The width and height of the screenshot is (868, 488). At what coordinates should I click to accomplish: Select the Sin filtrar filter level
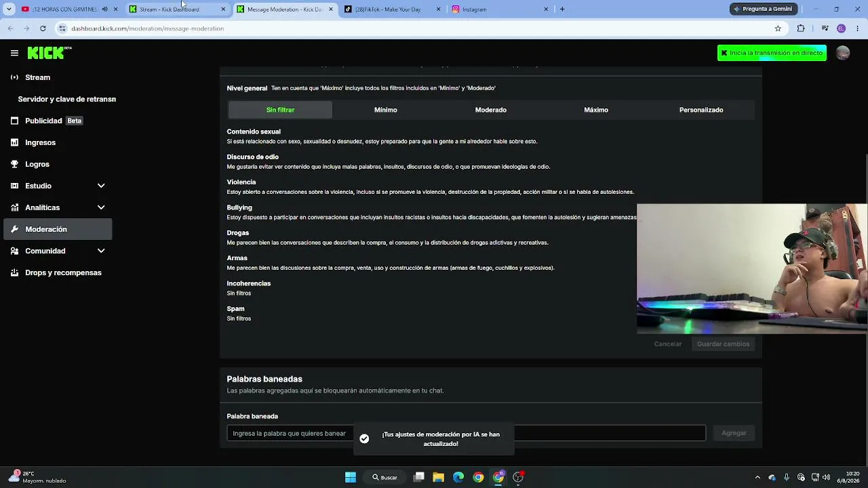tap(280, 110)
